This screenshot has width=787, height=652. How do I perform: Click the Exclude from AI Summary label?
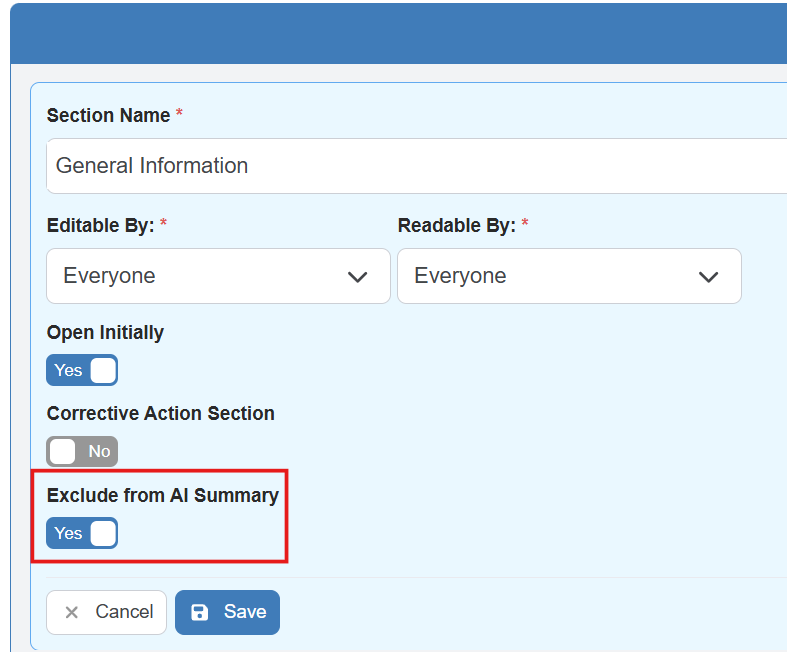tap(162, 494)
